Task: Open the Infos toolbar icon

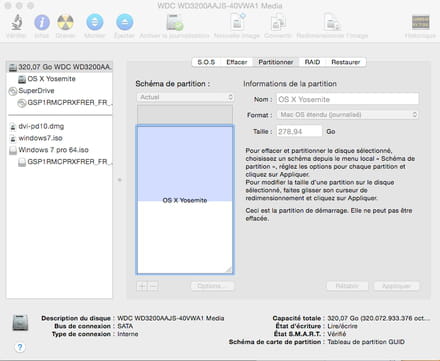Action: click(x=42, y=22)
